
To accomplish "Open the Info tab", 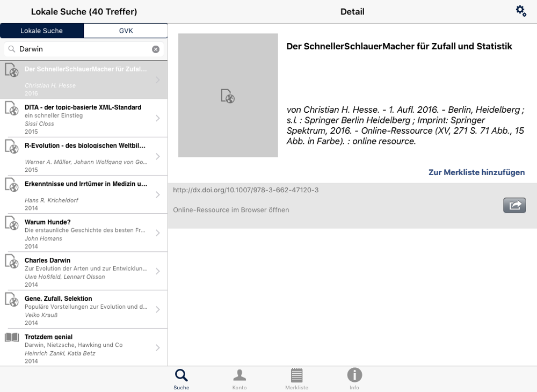I will [x=354, y=379].
